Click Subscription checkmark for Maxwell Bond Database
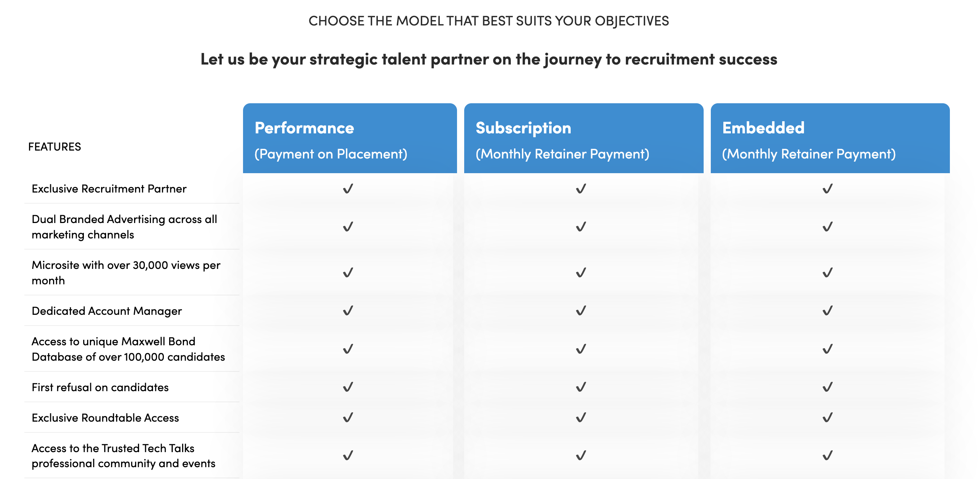Screen dimensions: 980x479 click(581, 349)
